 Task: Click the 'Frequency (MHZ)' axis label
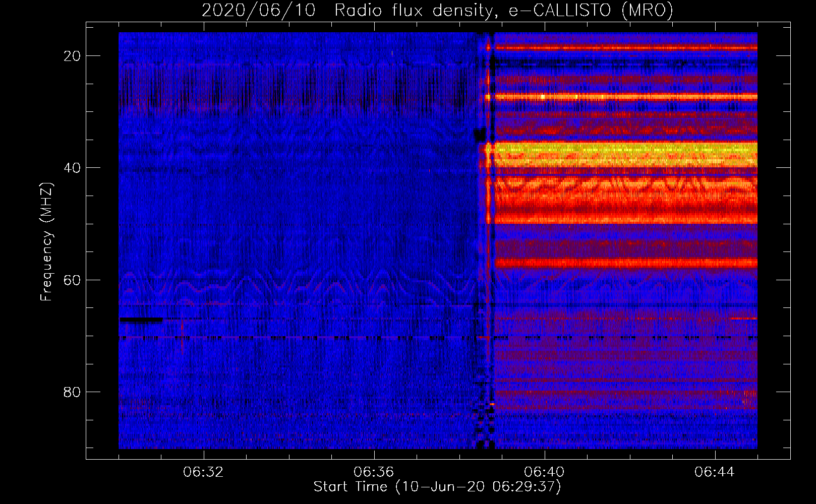click(46, 242)
